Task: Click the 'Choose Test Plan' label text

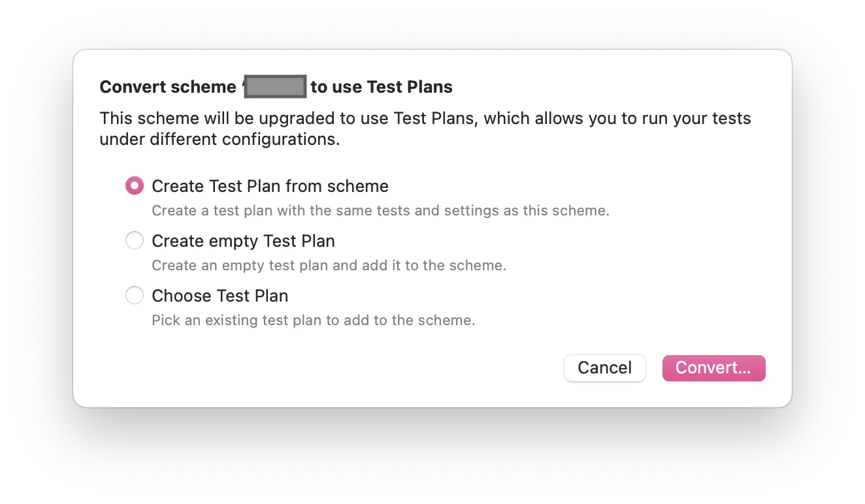Action: tap(220, 296)
